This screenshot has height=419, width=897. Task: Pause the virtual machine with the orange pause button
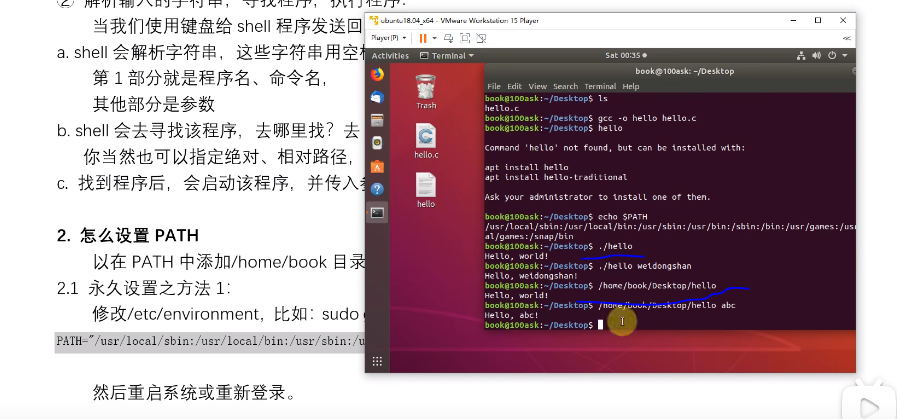tap(423, 38)
